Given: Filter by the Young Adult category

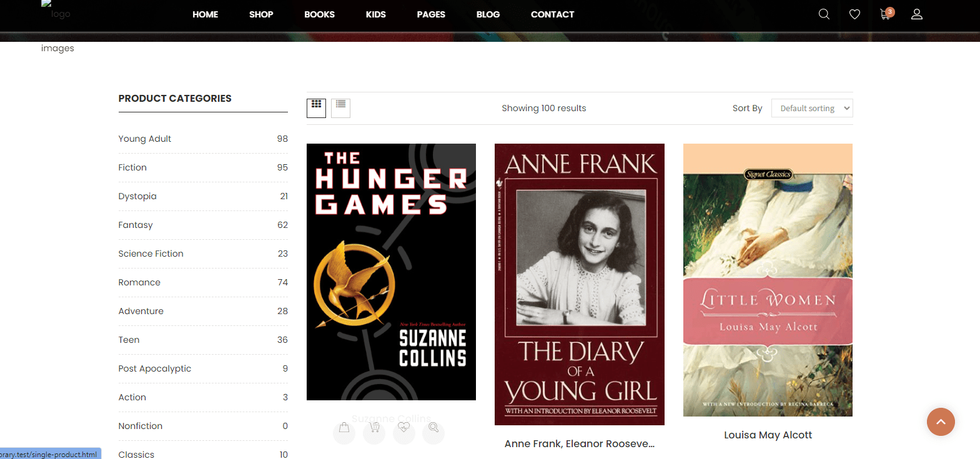Looking at the screenshot, I should point(145,139).
